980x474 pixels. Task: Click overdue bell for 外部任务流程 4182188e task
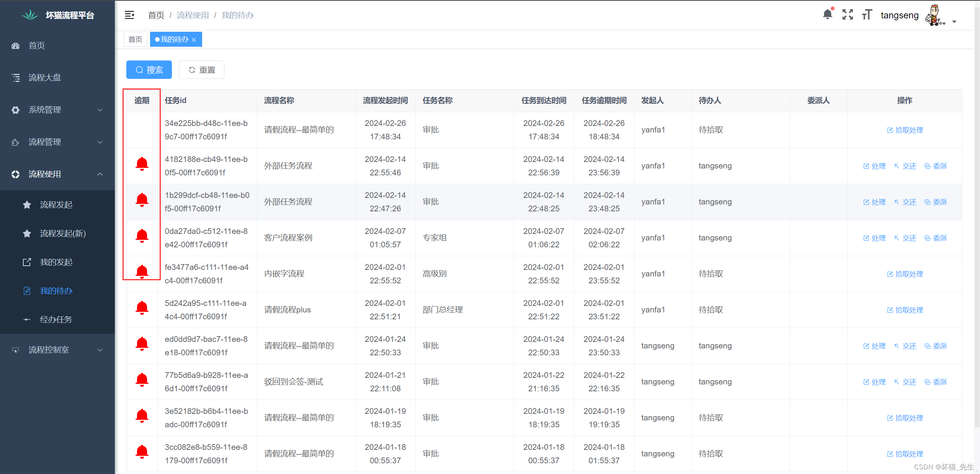[142, 164]
